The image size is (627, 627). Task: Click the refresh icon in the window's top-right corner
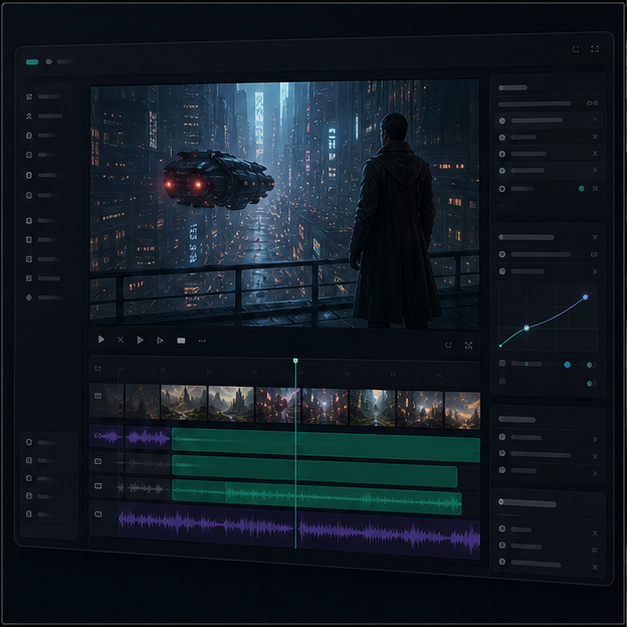[576, 49]
